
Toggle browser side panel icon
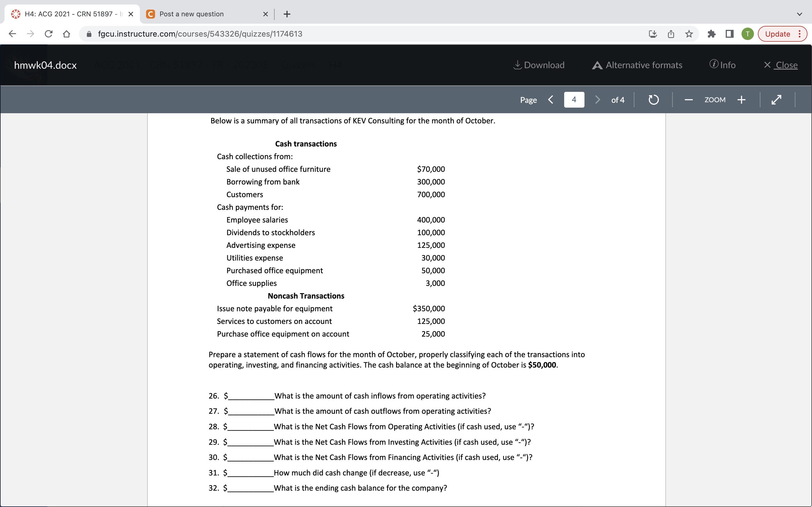729,34
